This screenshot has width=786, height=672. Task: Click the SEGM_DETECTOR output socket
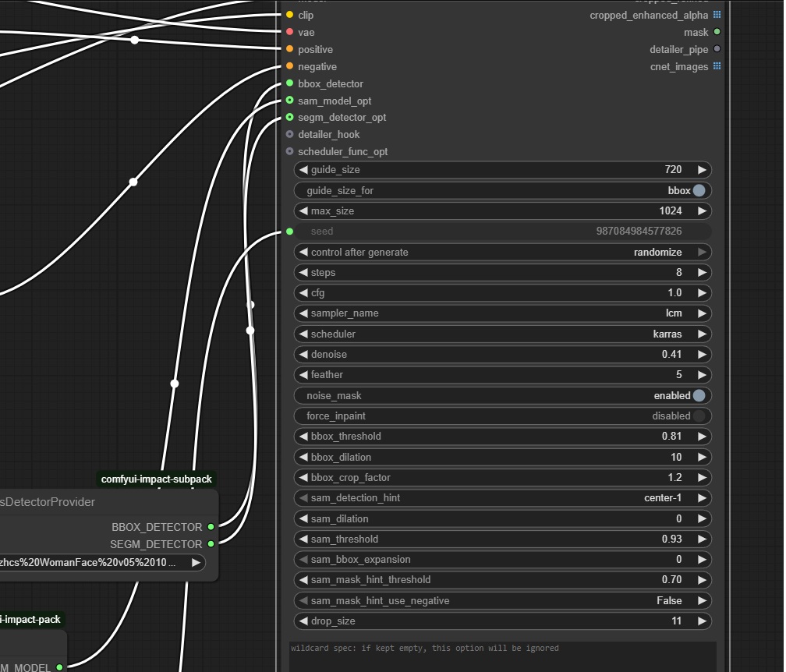tap(211, 544)
